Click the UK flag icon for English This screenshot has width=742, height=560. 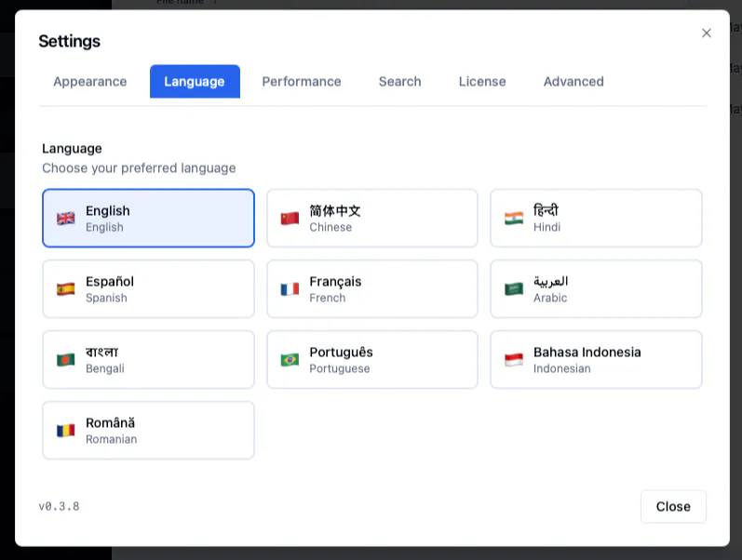(66, 218)
